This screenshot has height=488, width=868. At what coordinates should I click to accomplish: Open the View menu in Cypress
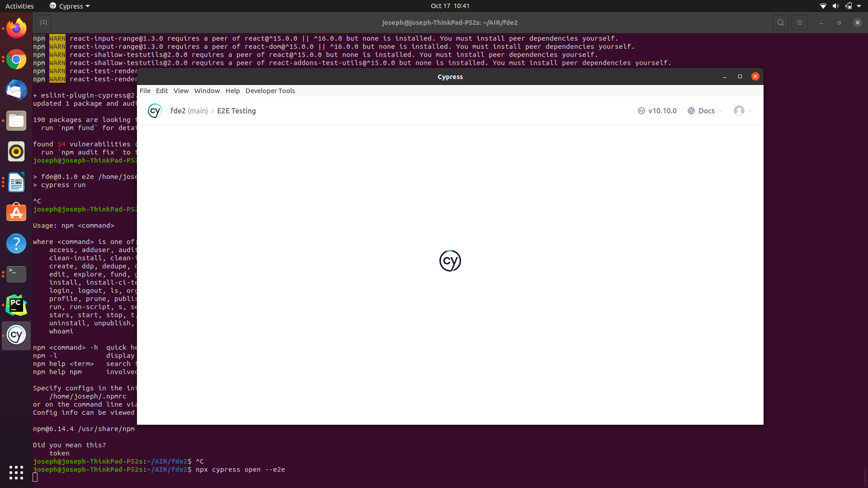[181, 91]
